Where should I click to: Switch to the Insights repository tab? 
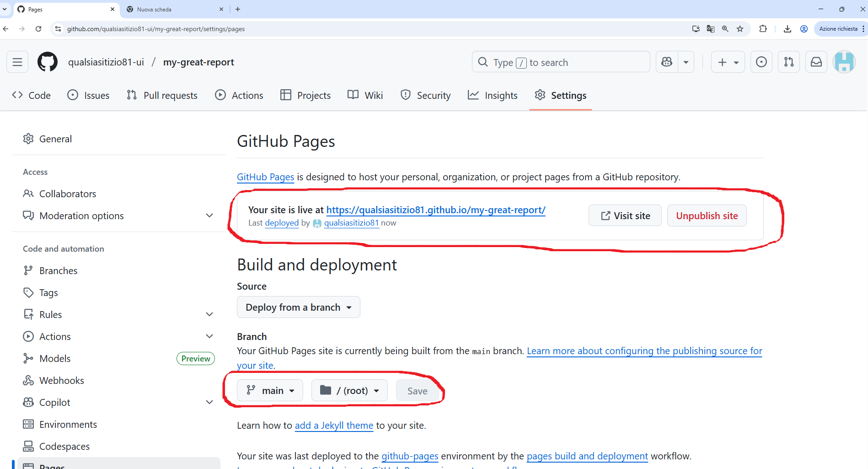pos(493,95)
